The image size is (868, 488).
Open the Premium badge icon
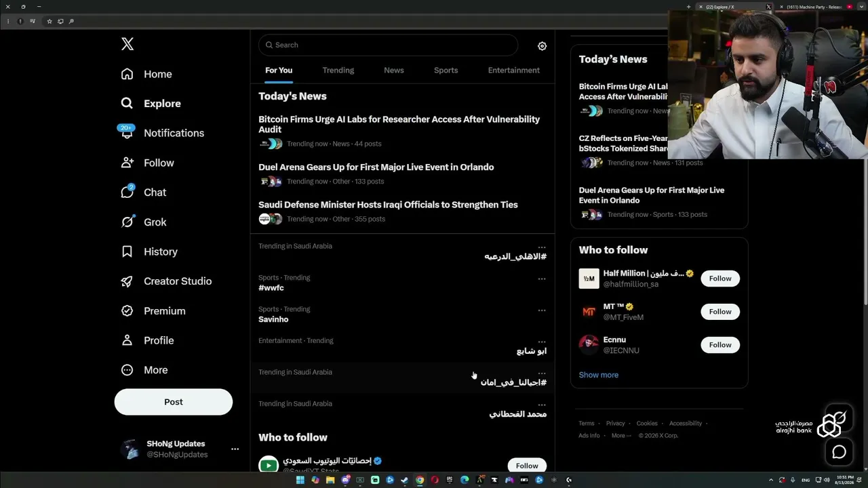coord(127,311)
